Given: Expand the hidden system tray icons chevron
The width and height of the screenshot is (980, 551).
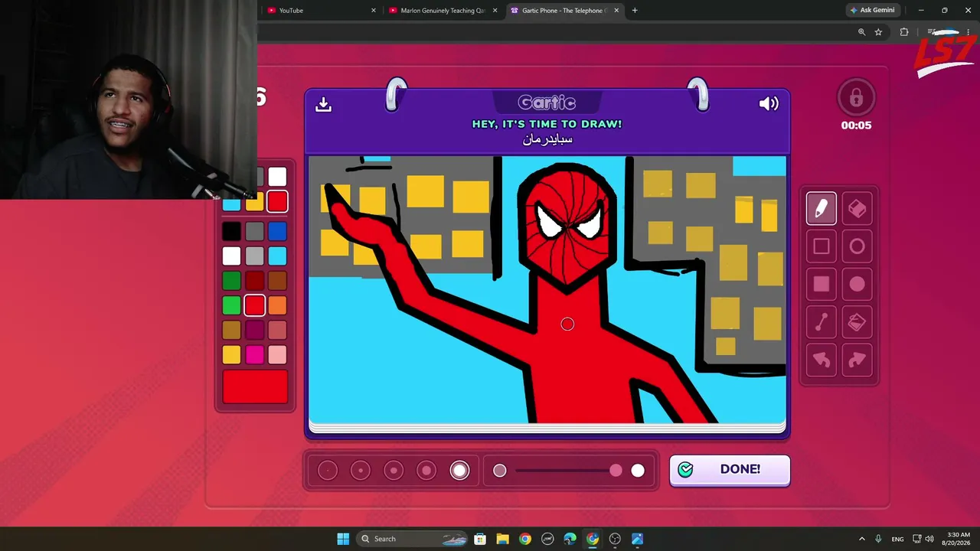Looking at the screenshot, I should tap(861, 539).
